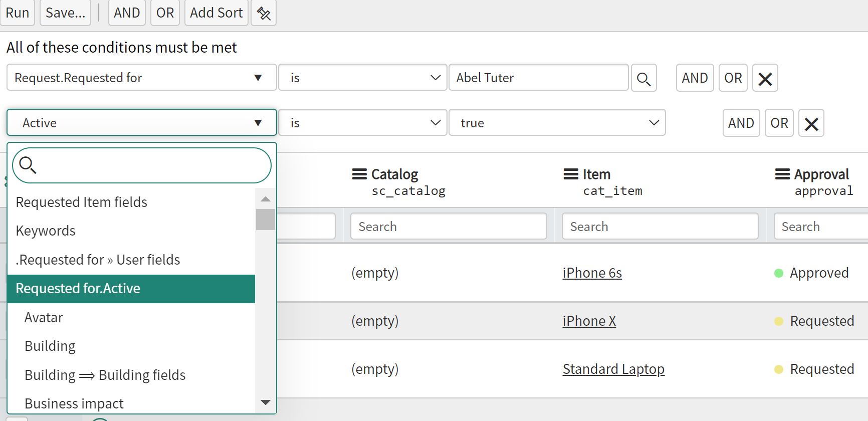Open the Approval column menu icon
The height and width of the screenshot is (421, 868).
click(x=782, y=174)
